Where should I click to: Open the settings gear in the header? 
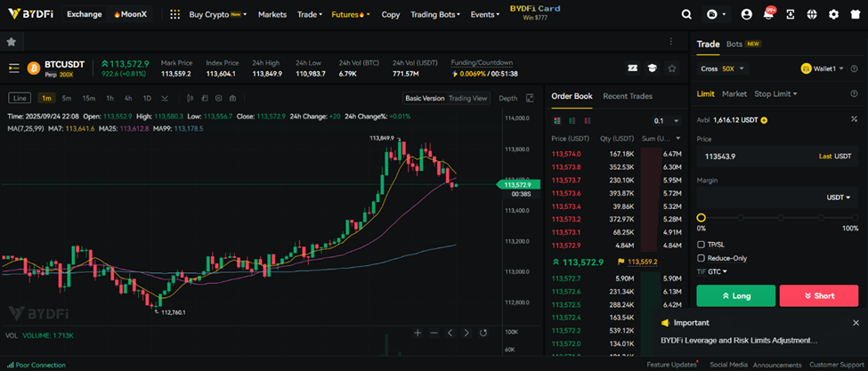(x=833, y=15)
